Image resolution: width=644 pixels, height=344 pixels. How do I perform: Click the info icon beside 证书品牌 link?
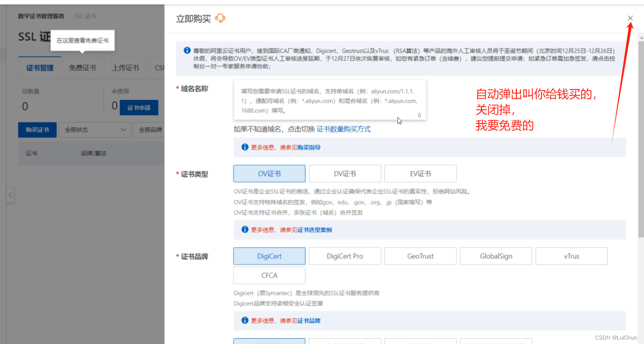pyautogui.click(x=245, y=320)
